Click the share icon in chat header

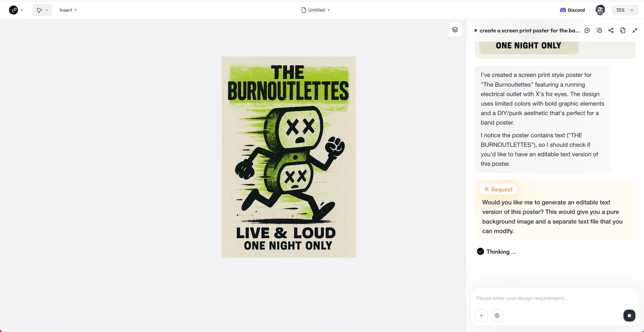611,31
